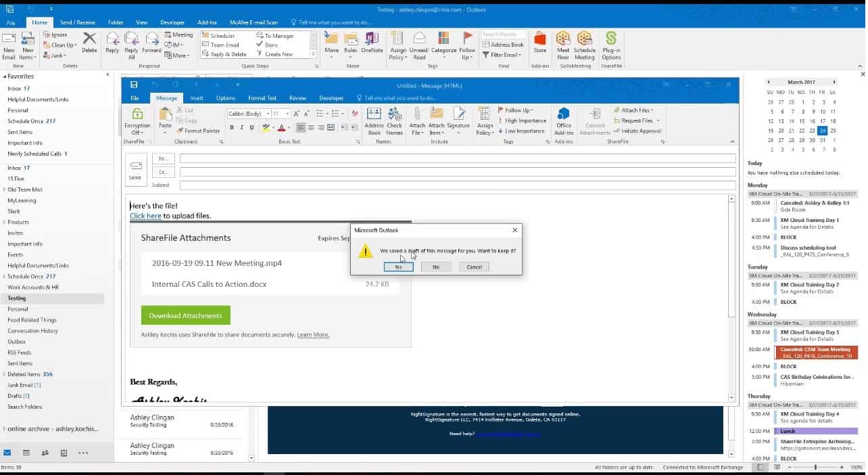
Task: Toggle center alignment in Basic Text group
Action: click(310, 127)
